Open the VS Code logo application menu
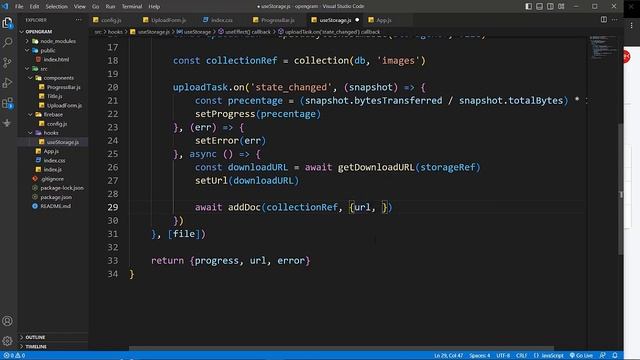Image resolution: width=640 pixels, height=360 pixels. click(5, 6)
